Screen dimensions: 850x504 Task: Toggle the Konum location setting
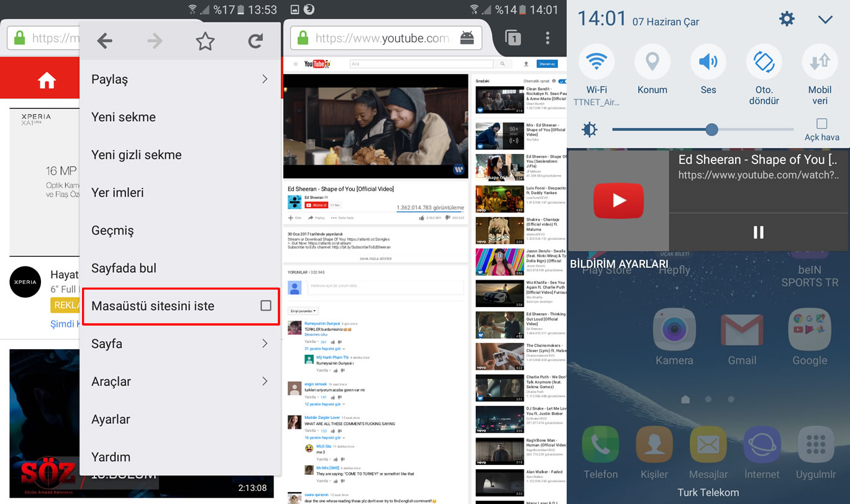pos(652,62)
